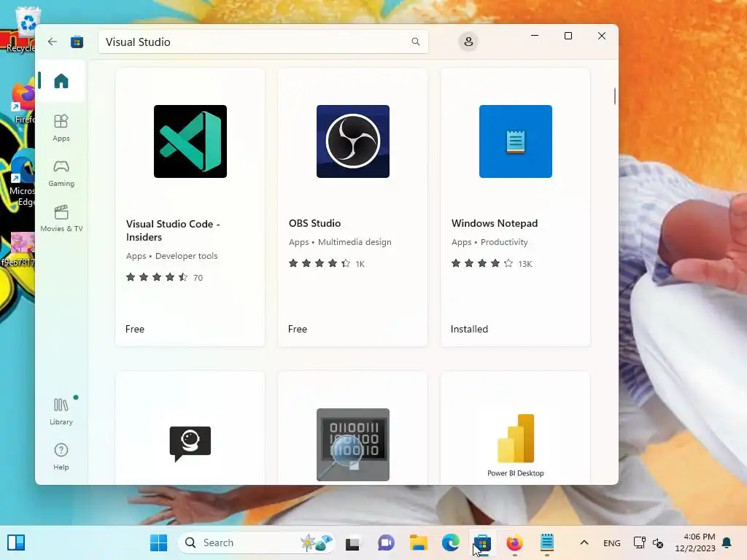
Task: Click the chat bubble app icon card
Action: 190,444
